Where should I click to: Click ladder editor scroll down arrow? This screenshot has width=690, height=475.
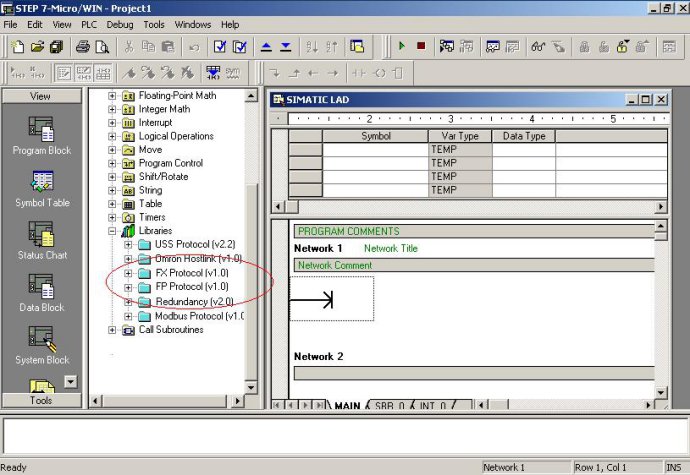point(661,393)
